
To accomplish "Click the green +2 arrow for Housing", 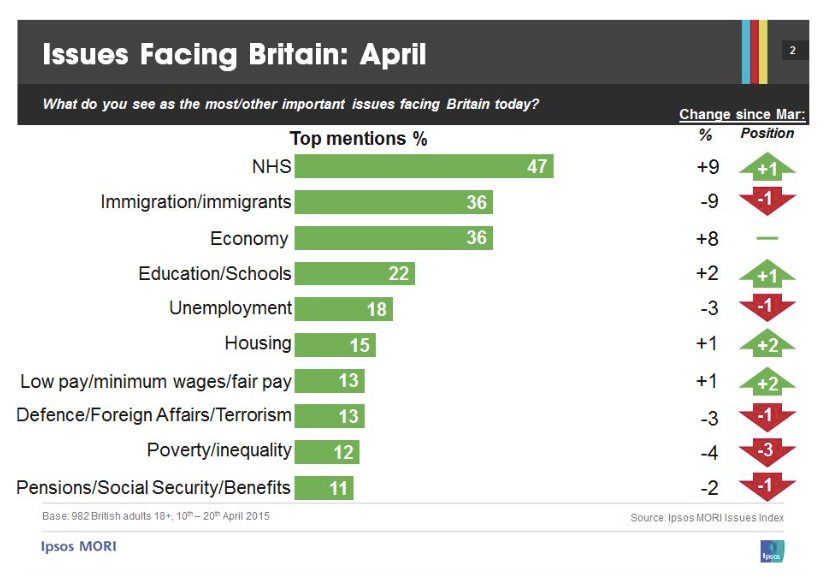I will 767,343.
